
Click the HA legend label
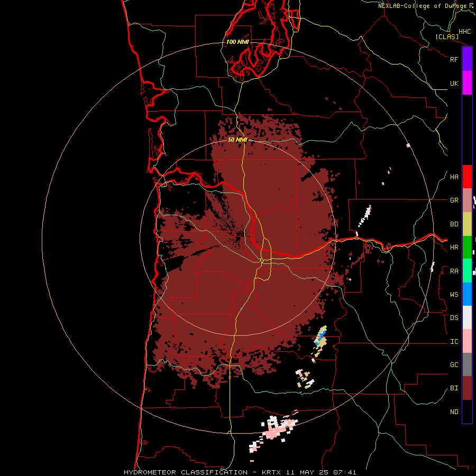(454, 177)
